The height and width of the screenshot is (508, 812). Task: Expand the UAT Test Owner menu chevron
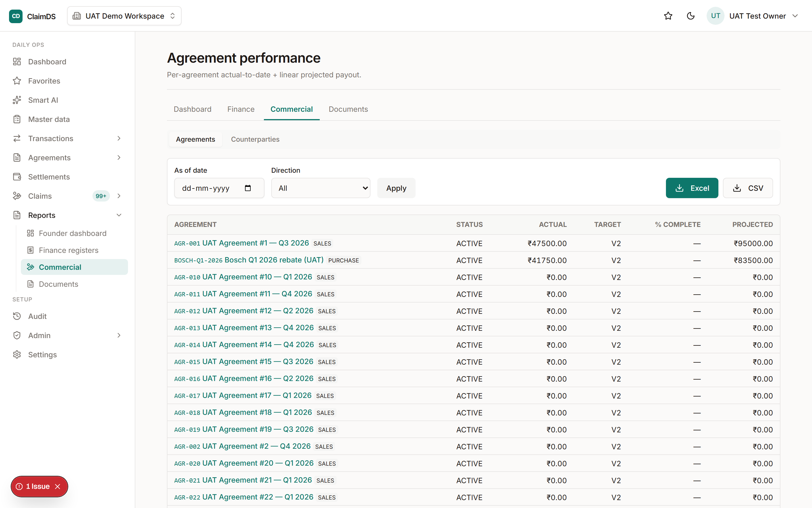tap(795, 16)
